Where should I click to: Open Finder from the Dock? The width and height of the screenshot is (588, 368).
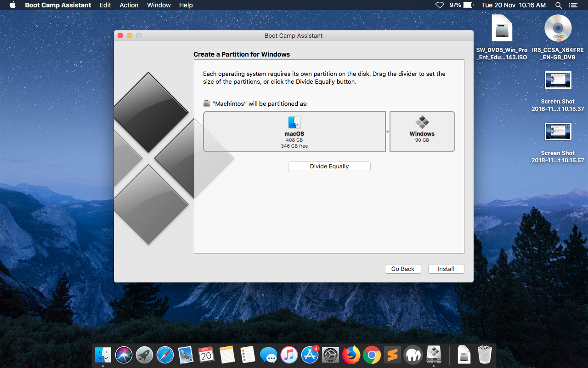[103, 355]
